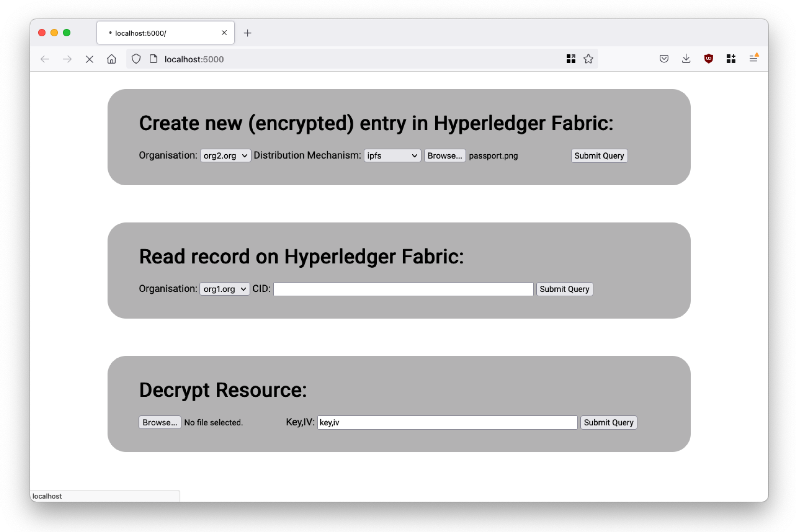Click the 'No file selected.' text
796x532 pixels.
tap(214, 422)
